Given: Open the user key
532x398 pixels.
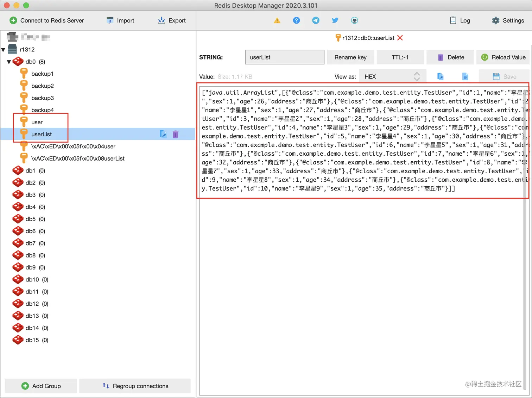Looking at the screenshot, I should 37,122.
